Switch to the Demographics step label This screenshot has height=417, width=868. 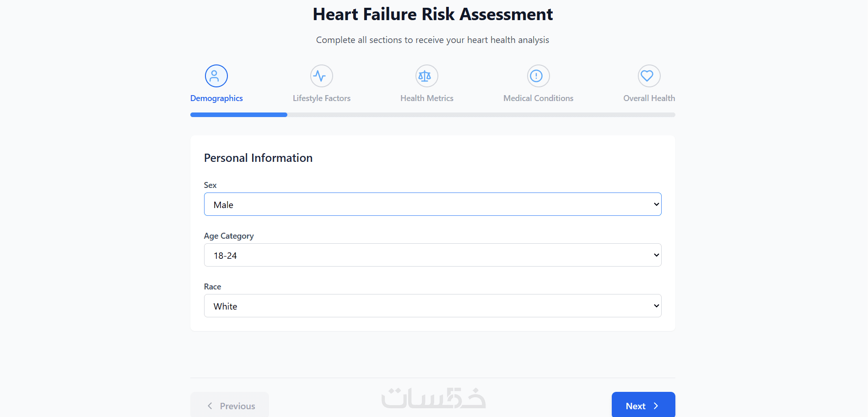216,98
